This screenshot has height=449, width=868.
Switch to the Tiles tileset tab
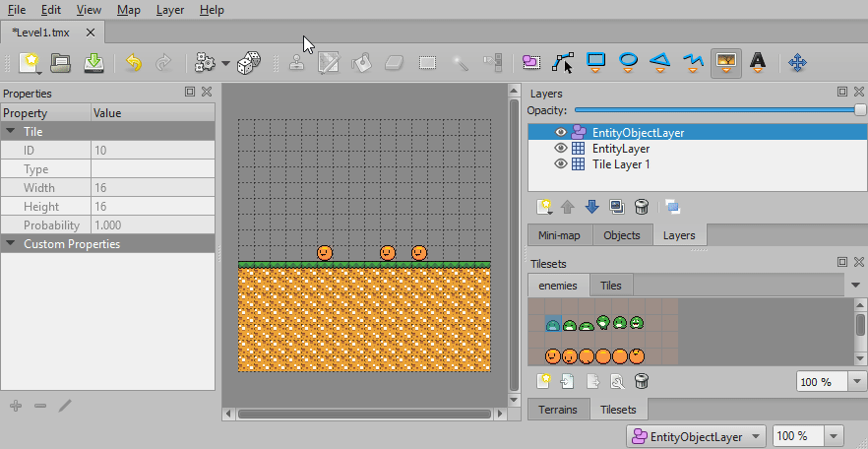(x=611, y=286)
